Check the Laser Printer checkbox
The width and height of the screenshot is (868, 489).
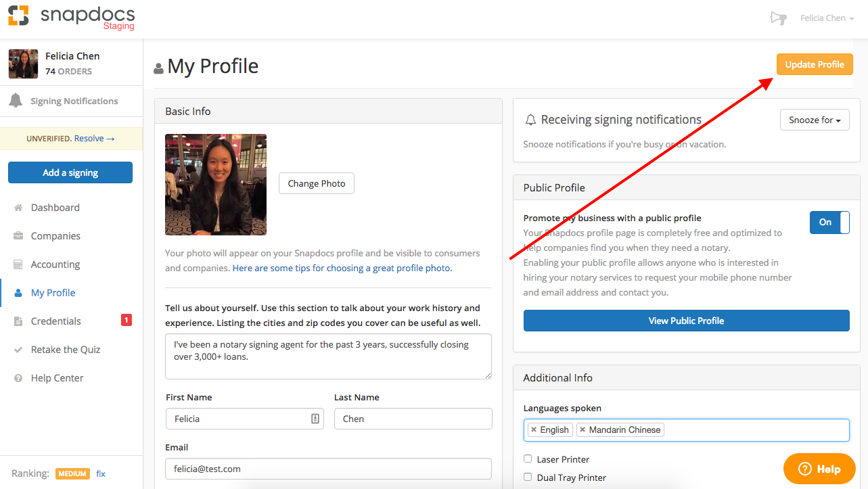pyautogui.click(x=528, y=459)
